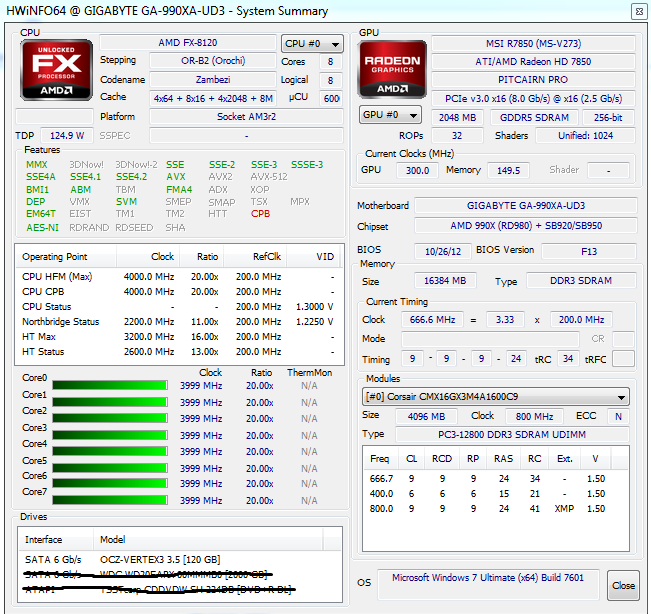The height and width of the screenshot is (614, 651).
Task: Expand the Corsair CMX16GX3M4A1600C9 module dropdown
Action: pyautogui.click(x=495, y=396)
